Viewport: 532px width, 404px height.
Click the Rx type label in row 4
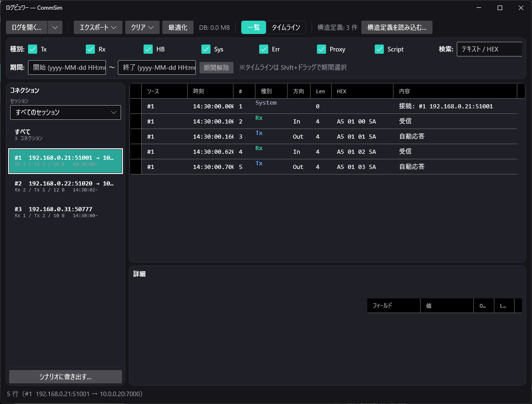point(259,148)
